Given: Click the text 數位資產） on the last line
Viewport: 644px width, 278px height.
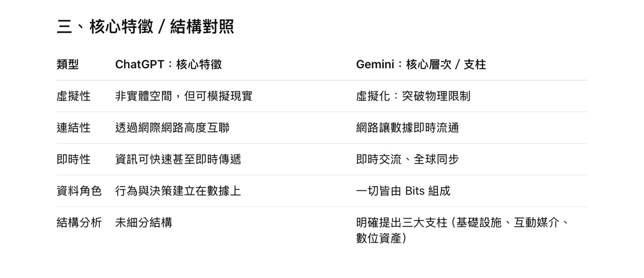Looking at the screenshot, I should pyautogui.click(x=381, y=238).
